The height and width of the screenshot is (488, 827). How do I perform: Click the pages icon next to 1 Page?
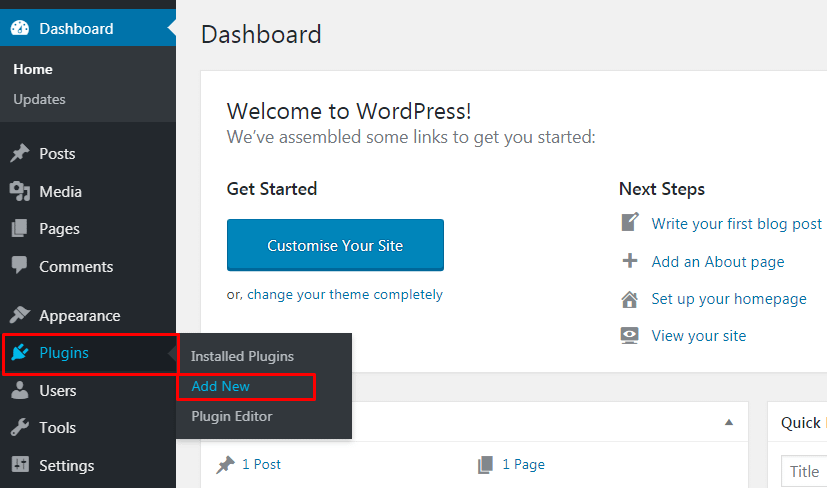click(x=485, y=465)
